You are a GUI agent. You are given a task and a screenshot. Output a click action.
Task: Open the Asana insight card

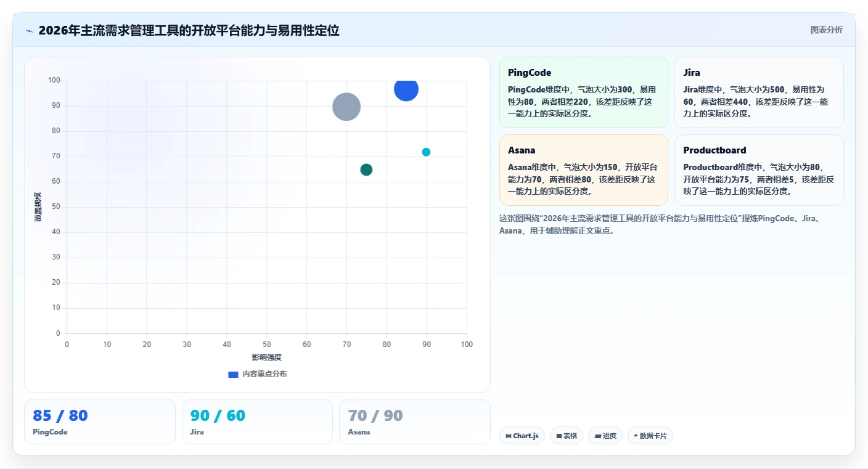pyautogui.click(x=584, y=170)
